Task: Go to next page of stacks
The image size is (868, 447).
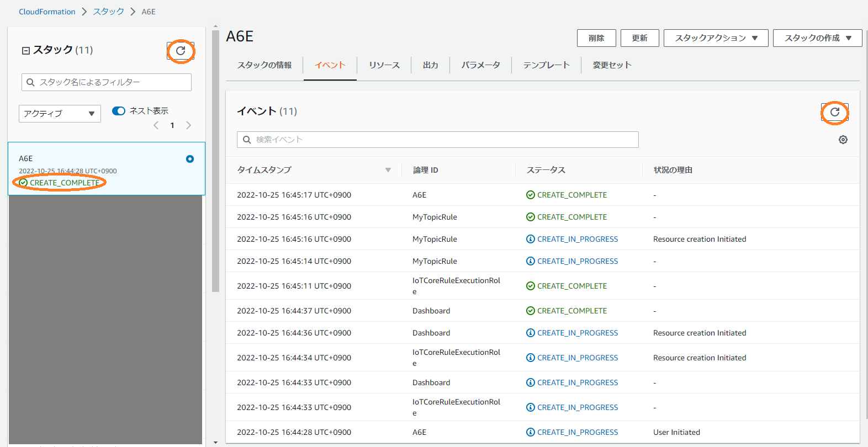Action: click(189, 125)
